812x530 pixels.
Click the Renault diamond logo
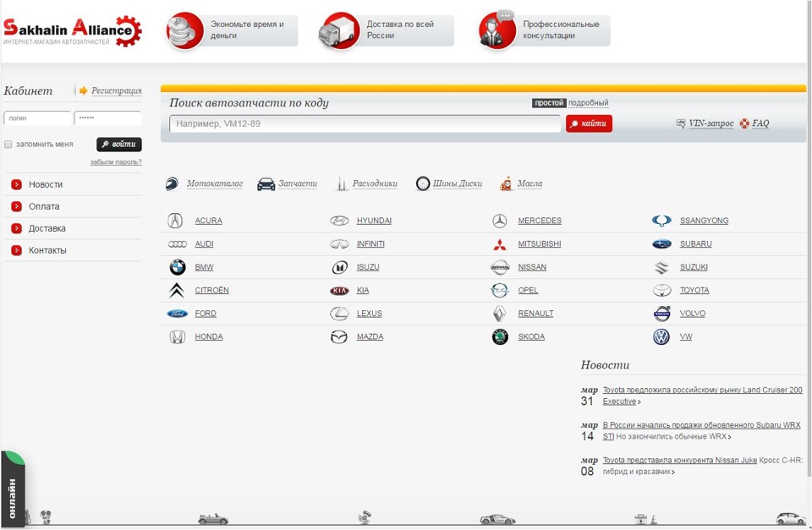tap(499, 314)
